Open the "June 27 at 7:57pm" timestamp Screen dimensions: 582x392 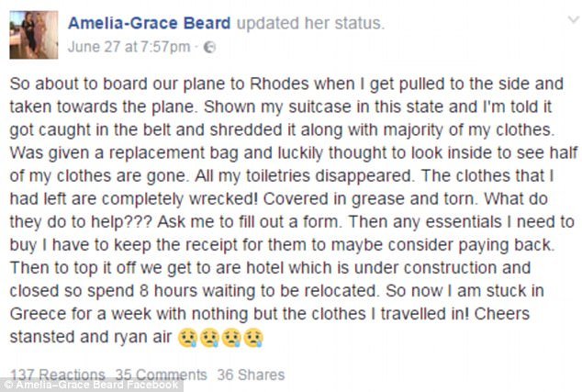tap(128, 46)
